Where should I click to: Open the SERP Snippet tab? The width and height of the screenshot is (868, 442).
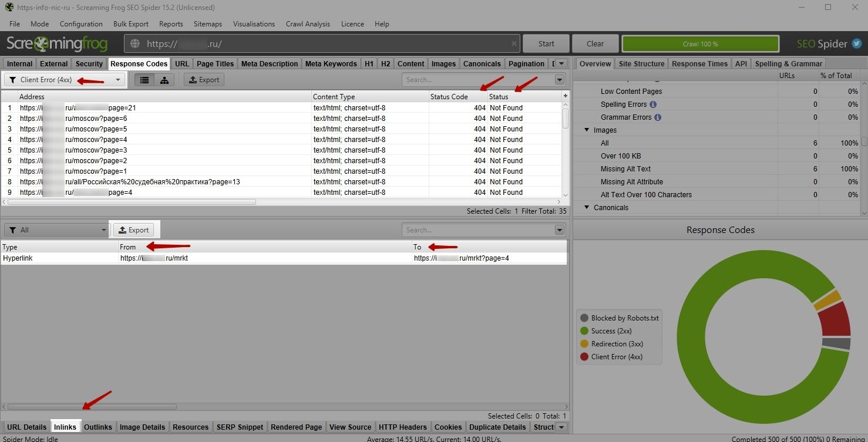(x=240, y=427)
